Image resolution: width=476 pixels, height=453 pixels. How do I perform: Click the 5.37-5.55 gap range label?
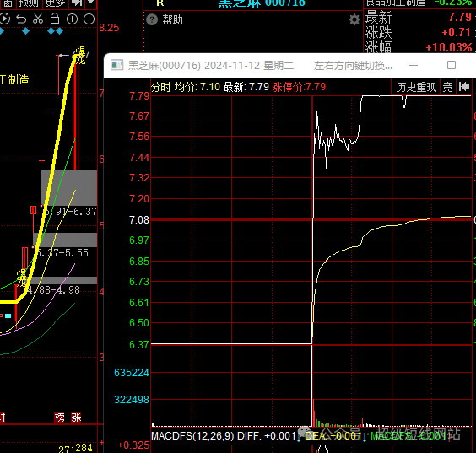[x=62, y=253]
